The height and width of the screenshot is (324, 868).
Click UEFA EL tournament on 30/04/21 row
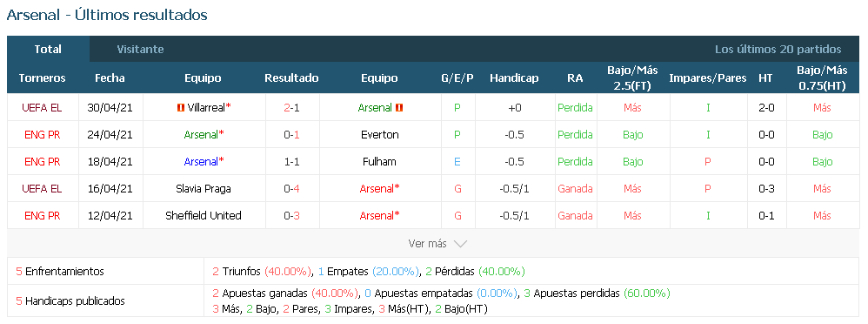click(42, 108)
